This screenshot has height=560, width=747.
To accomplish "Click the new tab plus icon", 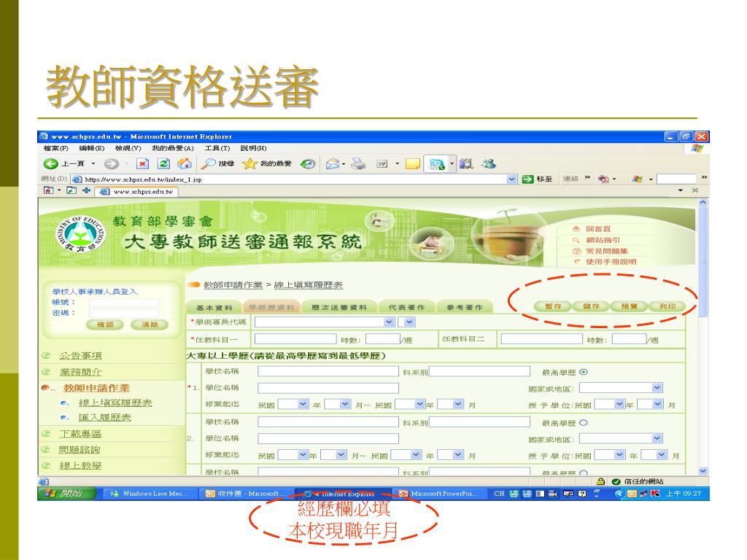I will coord(86,190).
